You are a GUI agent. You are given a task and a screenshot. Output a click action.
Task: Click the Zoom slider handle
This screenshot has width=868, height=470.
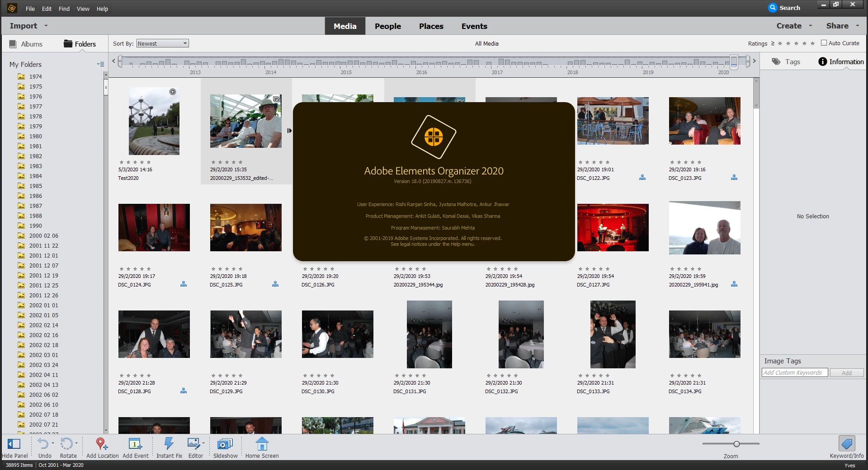click(736, 444)
